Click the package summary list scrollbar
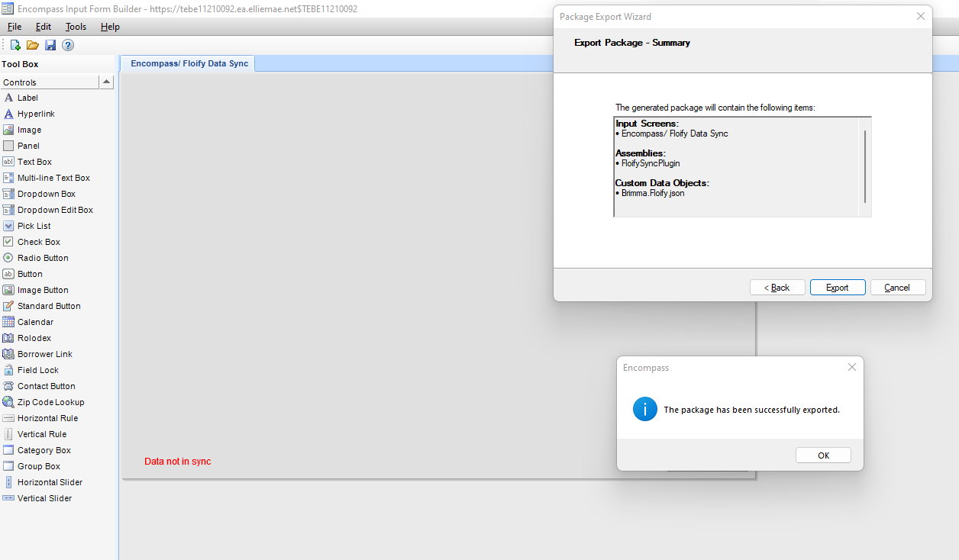This screenshot has height=560, width=959. click(x=865, y=166)
